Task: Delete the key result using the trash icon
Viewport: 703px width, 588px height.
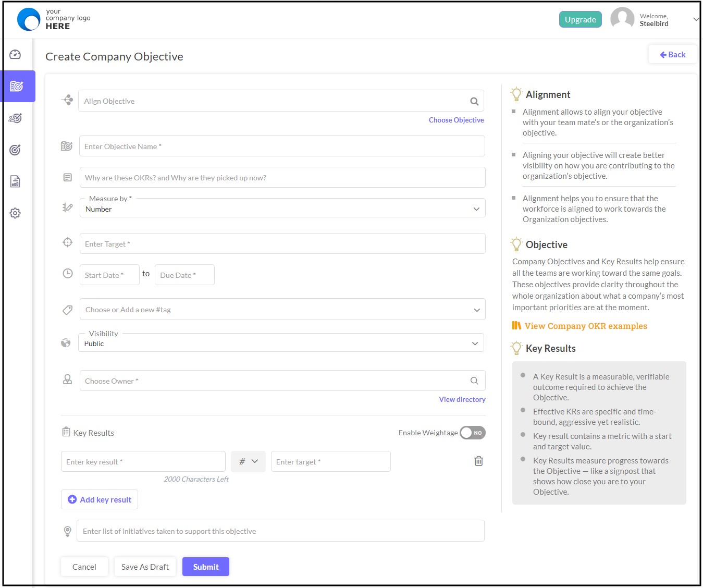Action: tap(478, 461)
